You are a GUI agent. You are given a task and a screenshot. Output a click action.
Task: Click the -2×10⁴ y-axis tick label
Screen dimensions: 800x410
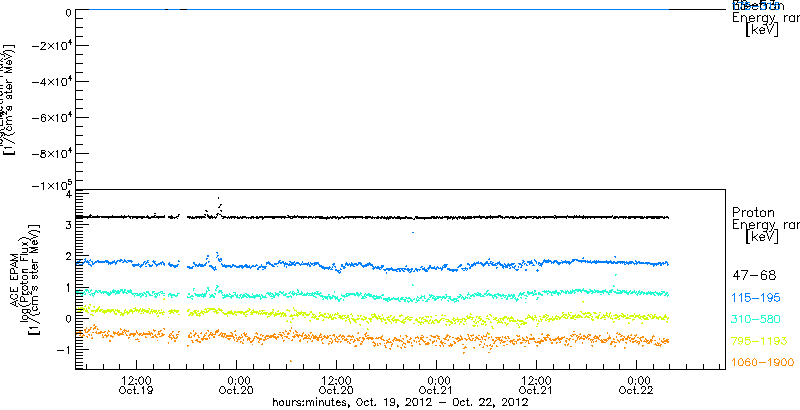point(51,45)
